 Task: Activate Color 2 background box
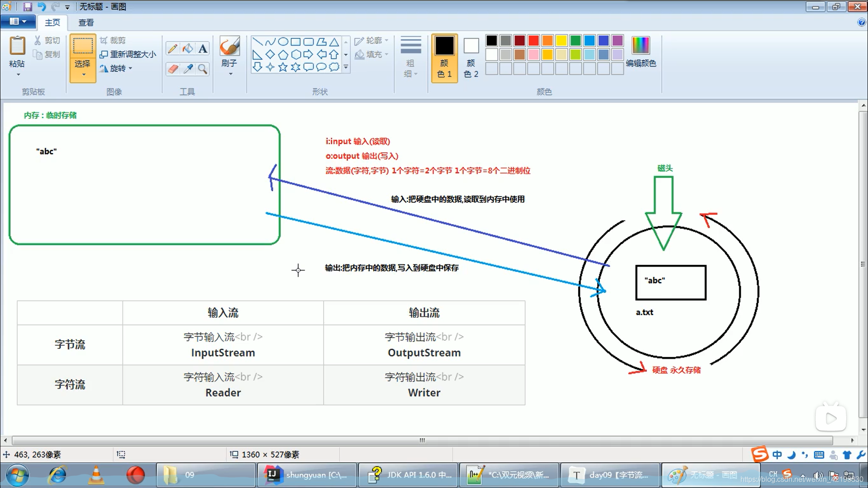(471, 58)
